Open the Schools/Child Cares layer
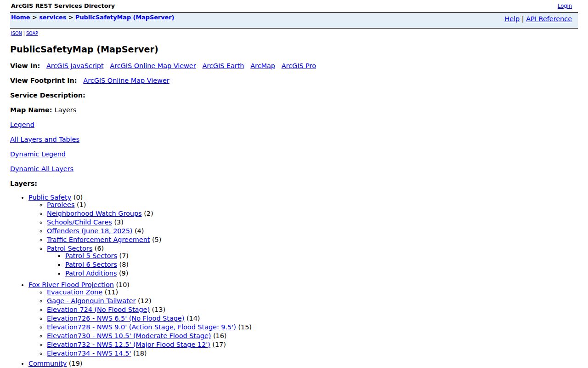Viewport: 588px width, 368px height. (x=79, y=222)
